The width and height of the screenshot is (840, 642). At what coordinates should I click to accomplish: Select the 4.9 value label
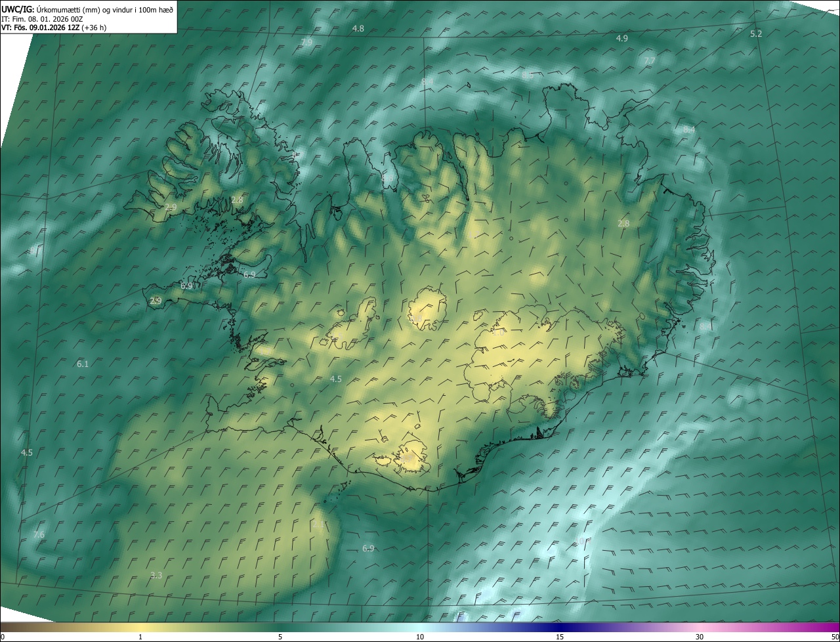pos(622,39)
